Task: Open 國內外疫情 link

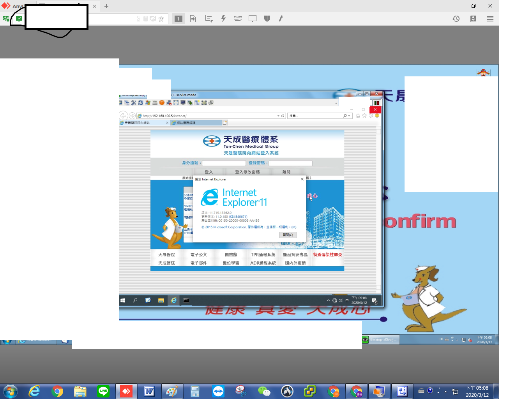Action: pyautogui.click(x=295, y=263)
